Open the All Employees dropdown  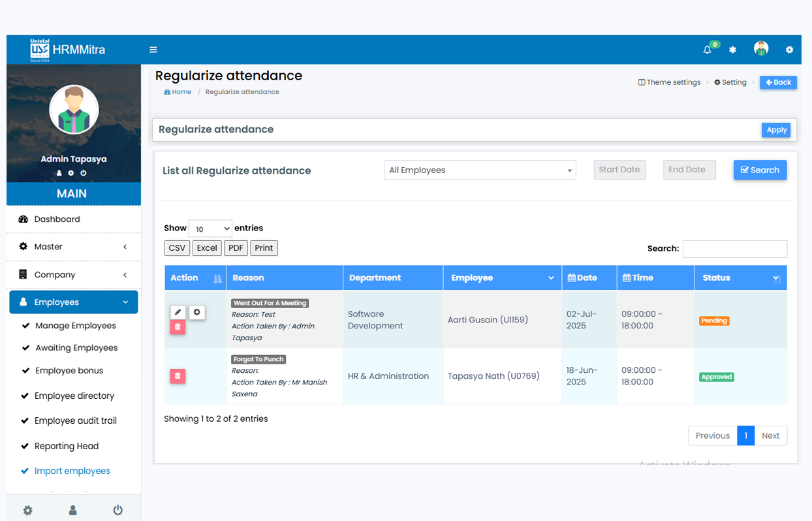click(480, 170)
